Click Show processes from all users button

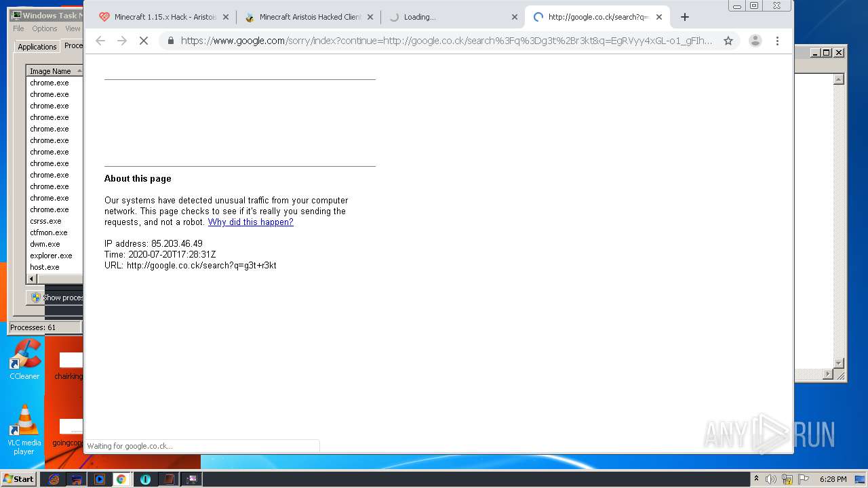pos(55,298)
